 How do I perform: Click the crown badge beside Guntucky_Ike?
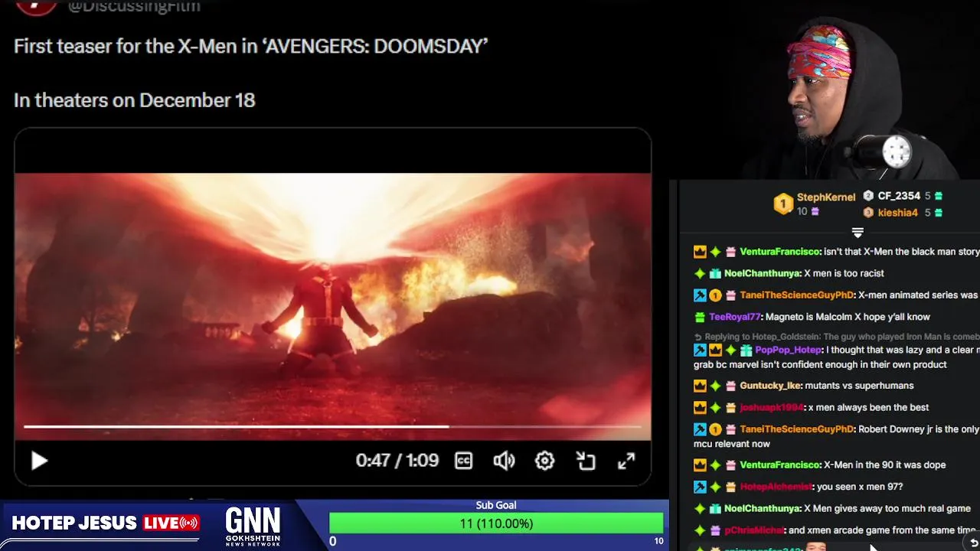click(700, 386)
